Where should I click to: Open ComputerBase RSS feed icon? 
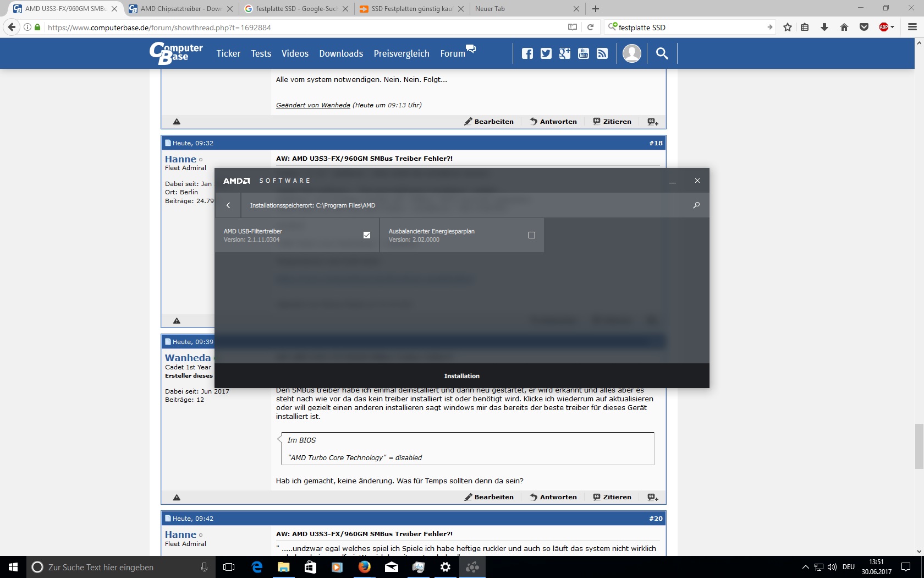click(602, 53)
